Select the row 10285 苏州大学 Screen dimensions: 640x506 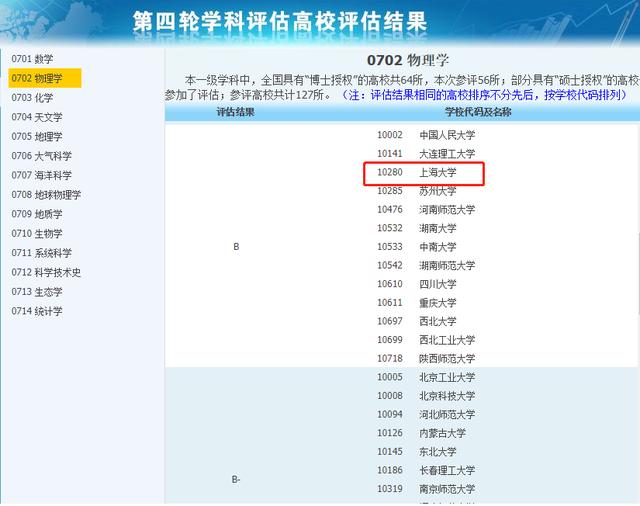[x=416, y=191]
